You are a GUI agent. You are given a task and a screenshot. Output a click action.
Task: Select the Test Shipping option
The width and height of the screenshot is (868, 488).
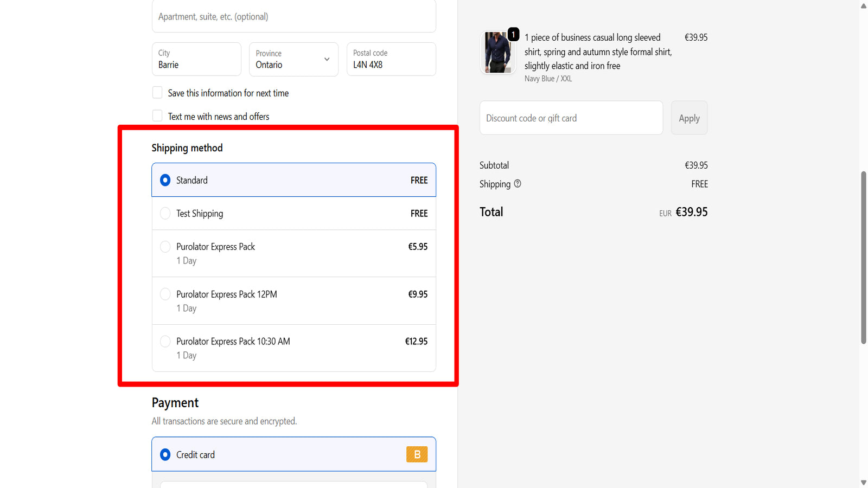pos(294,214)
